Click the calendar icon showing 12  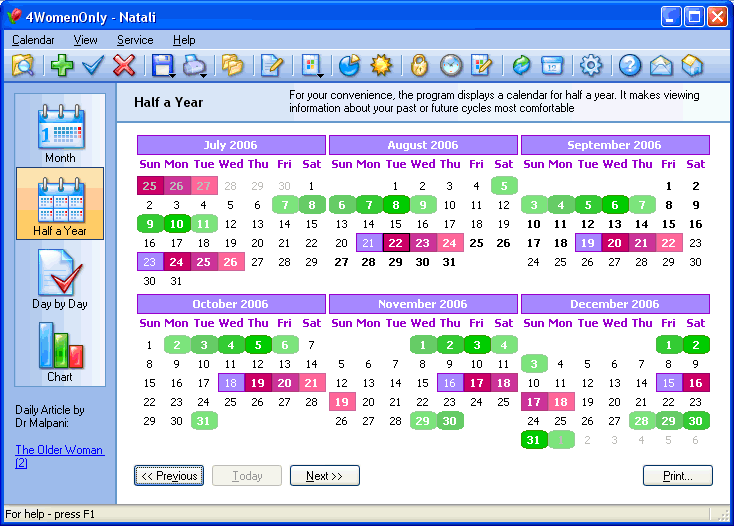point(552,65)
